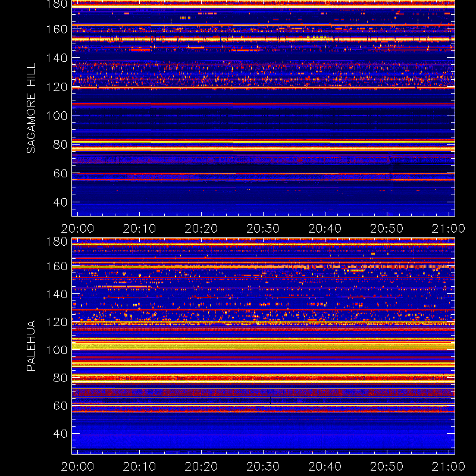
Task: Click the PALEHUA axis title
Action: point(32,346)
